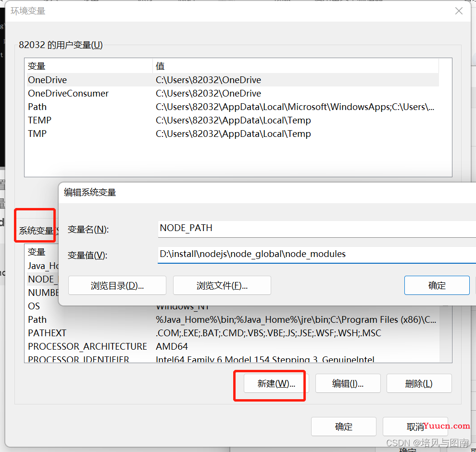
Task: Close the 环境变量 dialog
Action: (459, 11)
